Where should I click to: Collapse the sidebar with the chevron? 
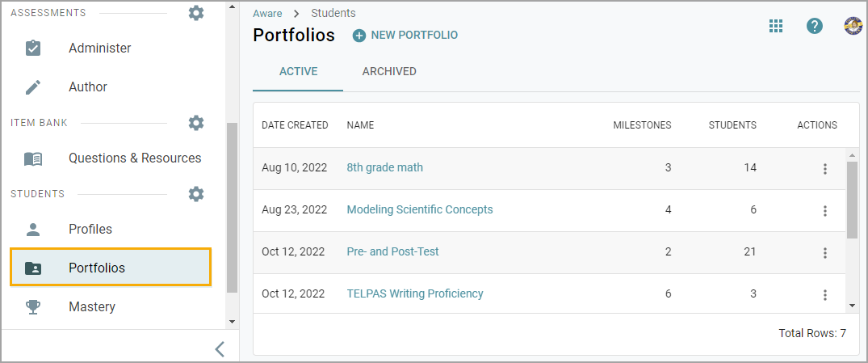220,349
